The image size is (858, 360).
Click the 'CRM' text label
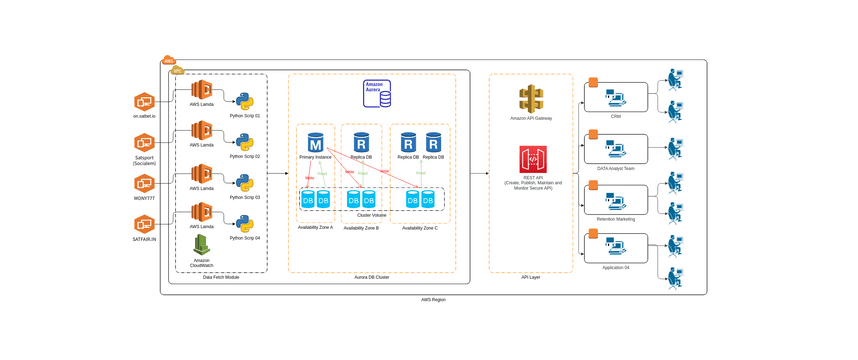point(616,117)
